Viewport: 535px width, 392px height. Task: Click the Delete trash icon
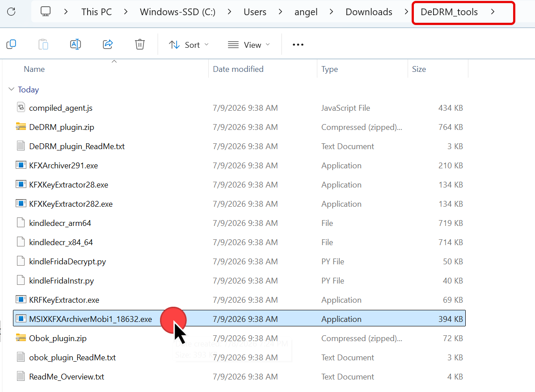140,44
